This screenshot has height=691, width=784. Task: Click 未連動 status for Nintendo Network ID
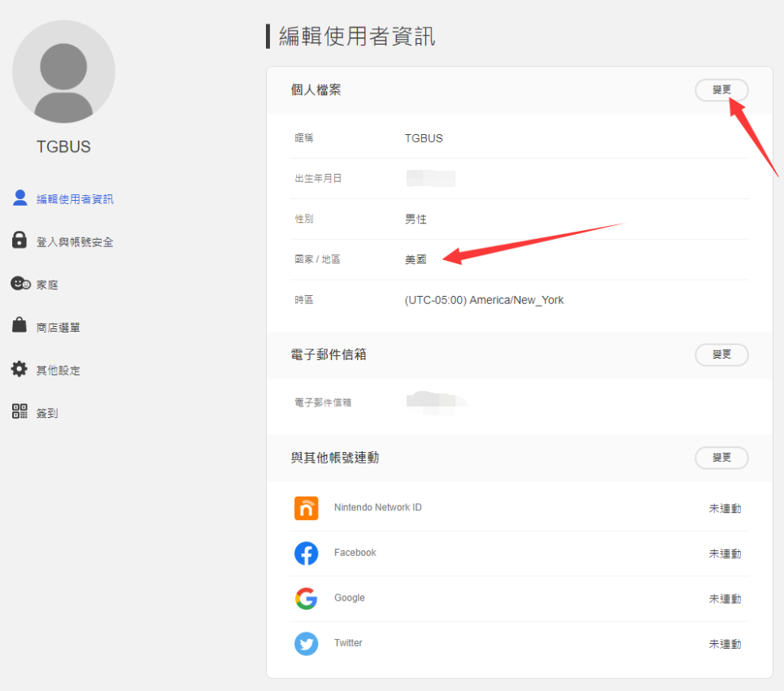tap(725, 509)
